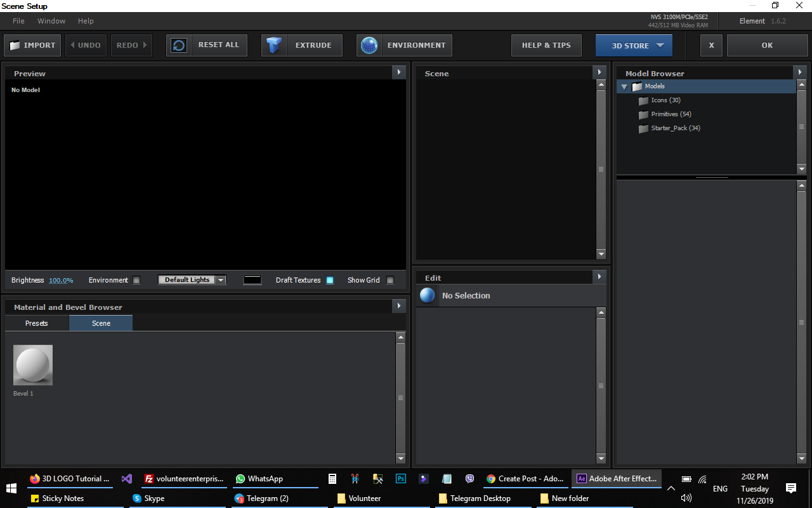Click the black color swatch near Default Lights
The height and width of the screenshot is (508, 812).
(x=252, y=279)
